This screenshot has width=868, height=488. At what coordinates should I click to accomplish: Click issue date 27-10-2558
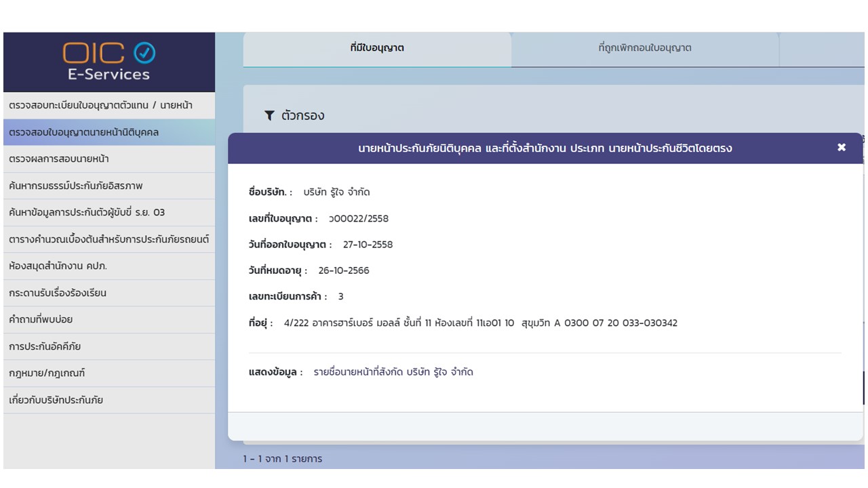point(368,245)
